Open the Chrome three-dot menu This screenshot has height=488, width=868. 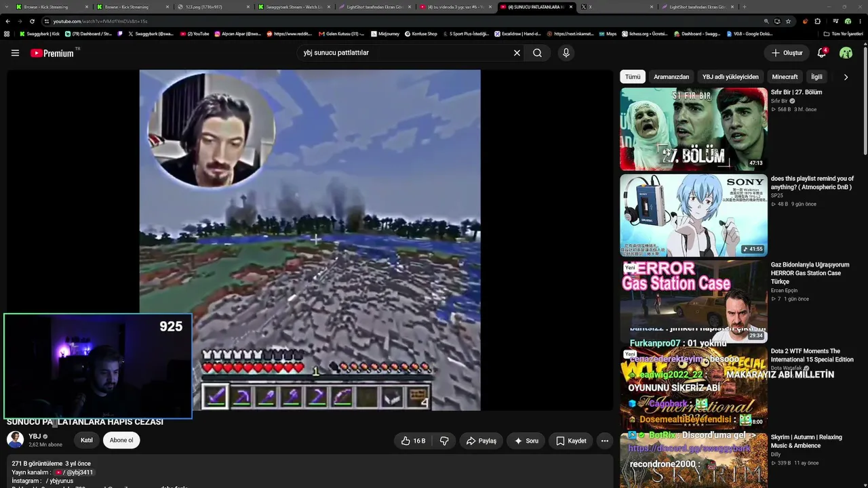point(859,21)
